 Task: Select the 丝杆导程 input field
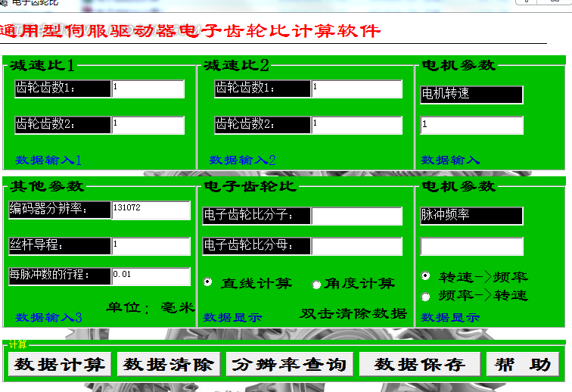coord(151,246)
